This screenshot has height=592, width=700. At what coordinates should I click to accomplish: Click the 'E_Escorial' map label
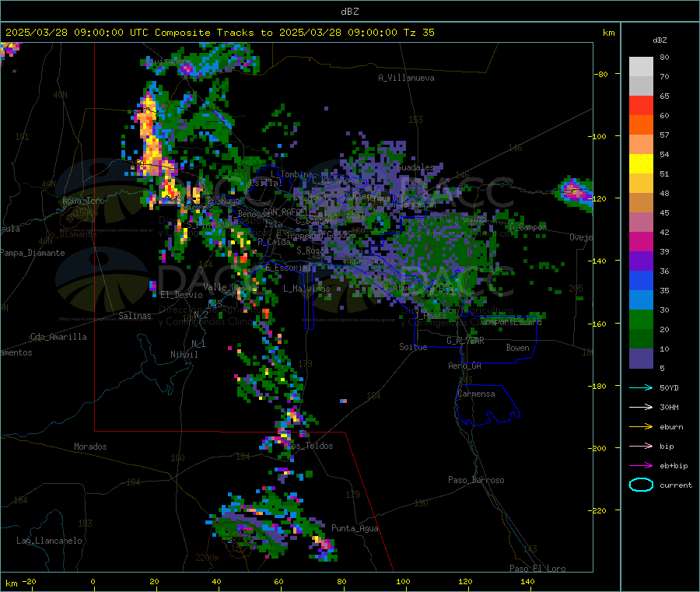pyautogui.click(x=289, y=268)
